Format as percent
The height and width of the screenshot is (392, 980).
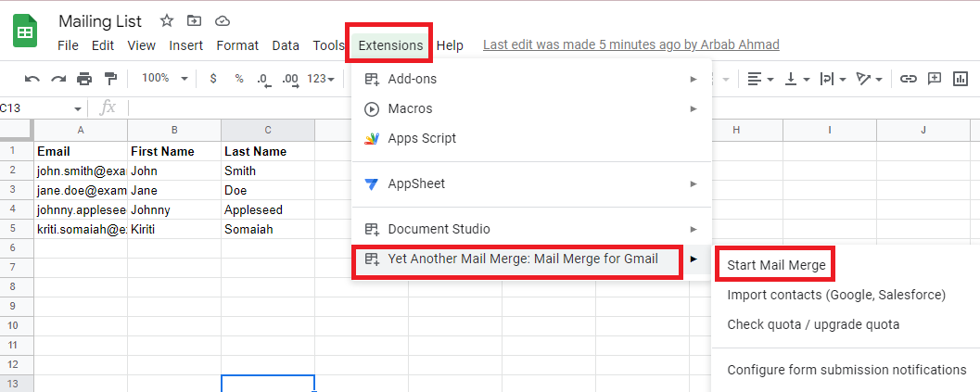click(239, 79)
